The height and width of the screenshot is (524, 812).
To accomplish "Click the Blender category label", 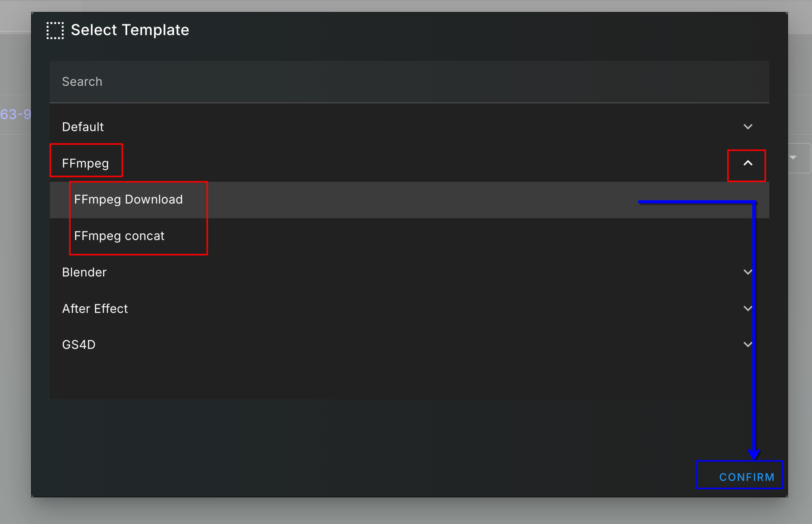I will (84, 272).
